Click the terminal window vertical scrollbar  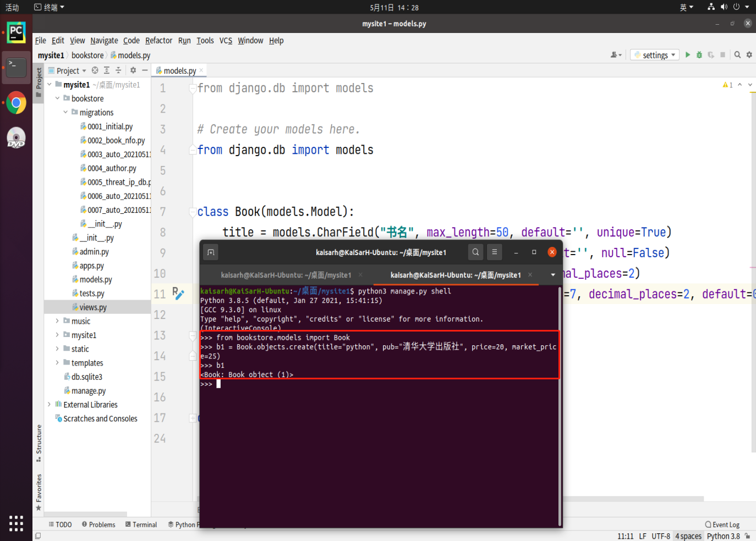point(560,406)
